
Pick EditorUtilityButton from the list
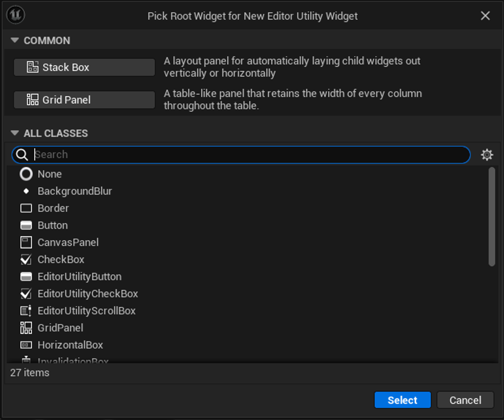(79, 277)
